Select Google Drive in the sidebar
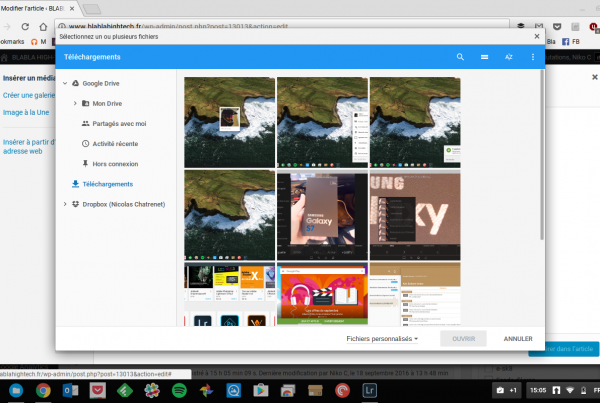This screenshot has width=600, height=403. click(101, 83)
